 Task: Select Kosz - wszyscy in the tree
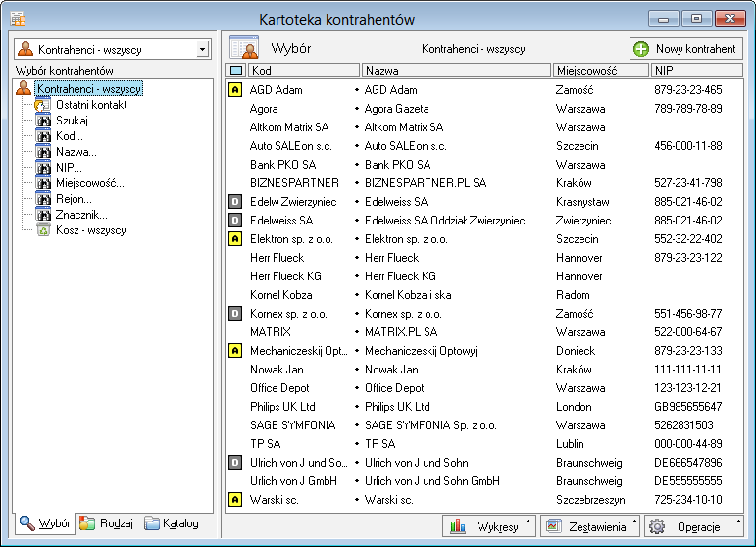pos(90,230)
